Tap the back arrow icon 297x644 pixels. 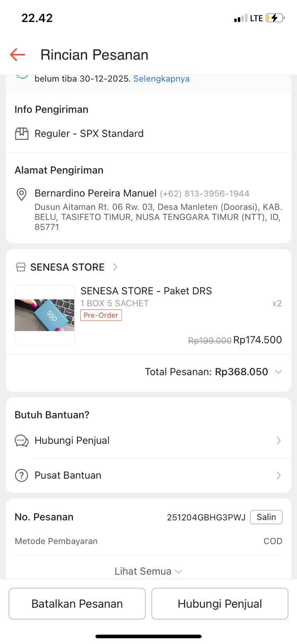pos(18,55)
